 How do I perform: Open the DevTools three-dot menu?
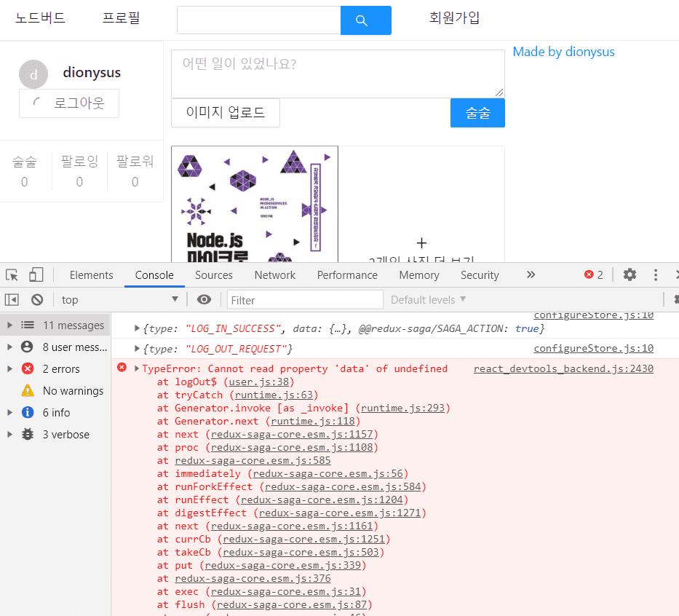click(x=656, y=275)
